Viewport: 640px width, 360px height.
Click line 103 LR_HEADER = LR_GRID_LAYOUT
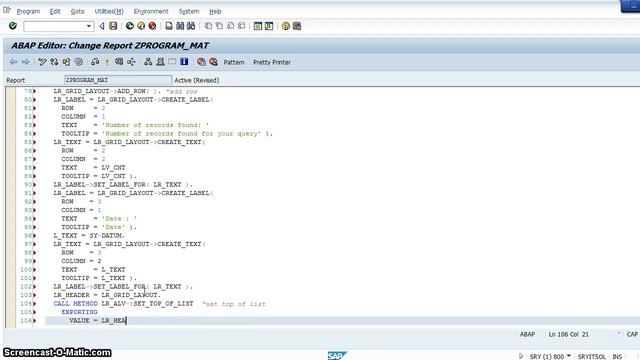point(107,295)
